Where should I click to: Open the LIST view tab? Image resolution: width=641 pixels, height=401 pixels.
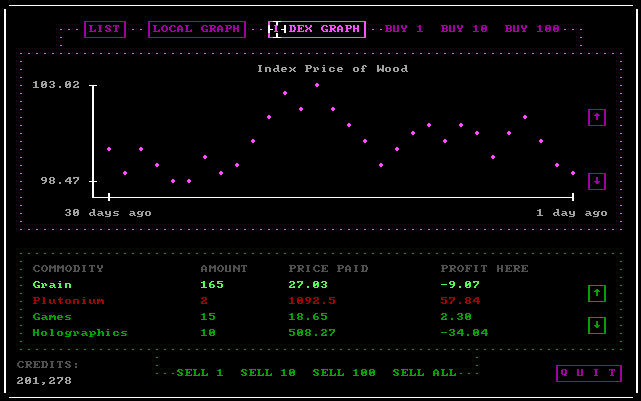tap(105, 29)
